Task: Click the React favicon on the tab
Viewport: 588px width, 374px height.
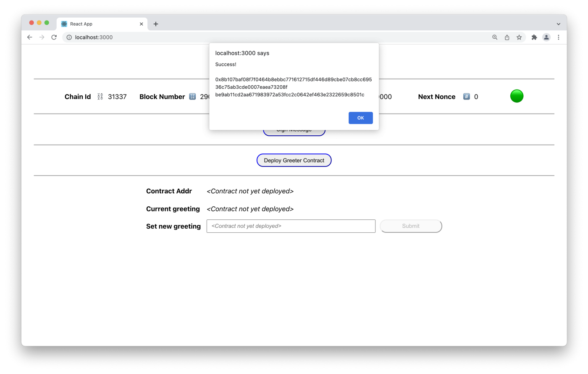Action: [x=64, y=24]
